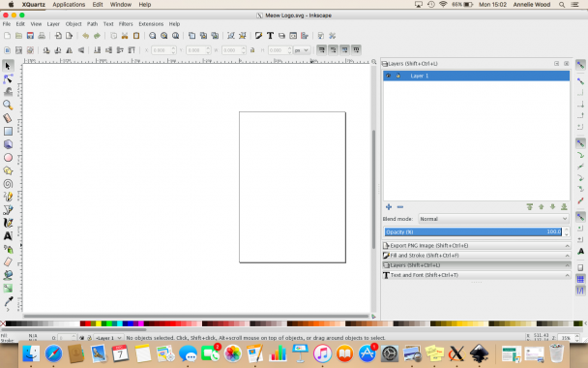Select the Spiral tool

click(8, 184)
